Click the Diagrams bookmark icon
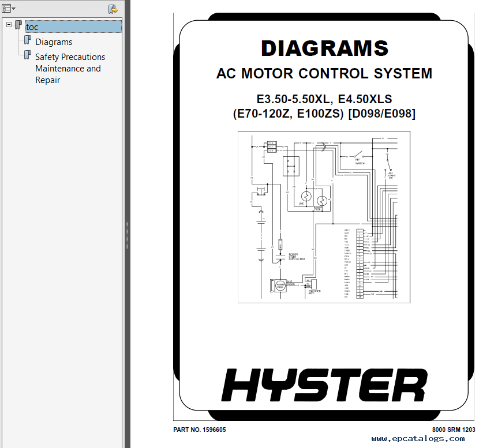Viewport: 494px width, 448px height. point(28,40)
